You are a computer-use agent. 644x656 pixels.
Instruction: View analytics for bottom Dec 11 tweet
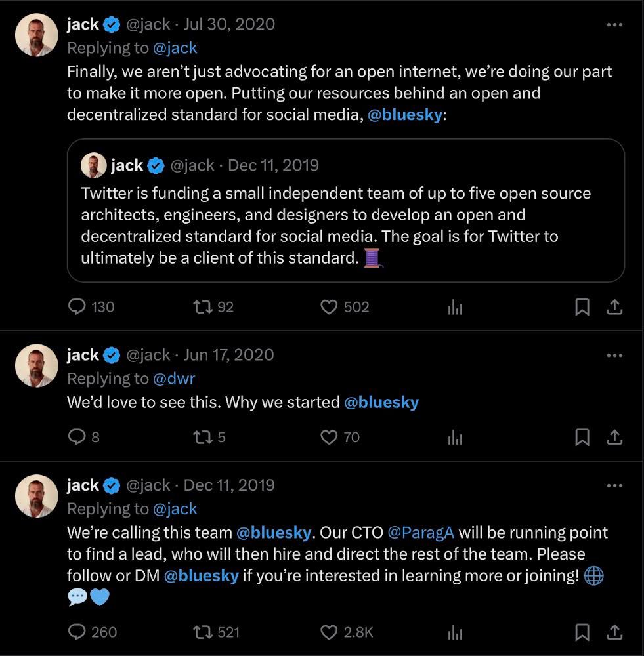pyautogui.click(x=455, y=632)
